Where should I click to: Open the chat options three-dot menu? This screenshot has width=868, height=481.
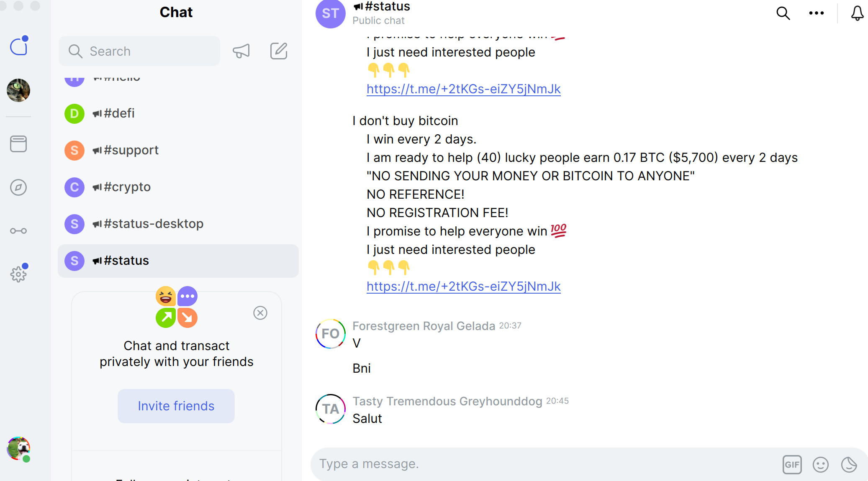(x=816, y=13)
